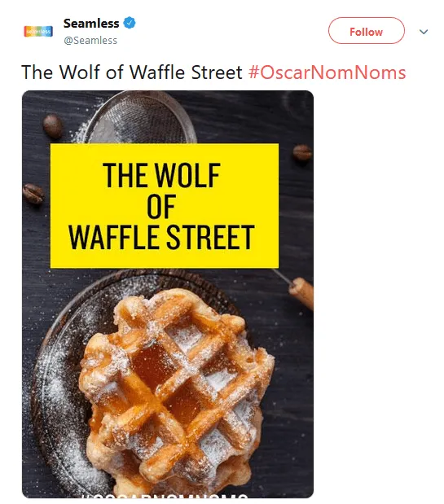Click the coffee bean left of yellow card
This screenshot has width=444, height=504.
(x=33, y=194)
